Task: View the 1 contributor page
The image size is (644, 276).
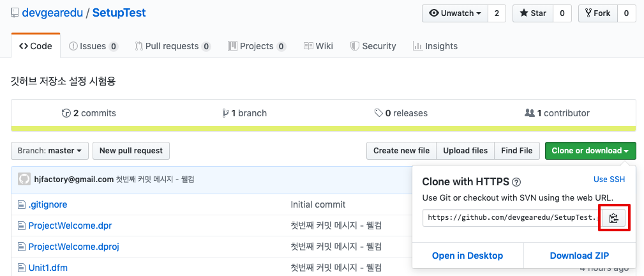Action: [557, 113]
